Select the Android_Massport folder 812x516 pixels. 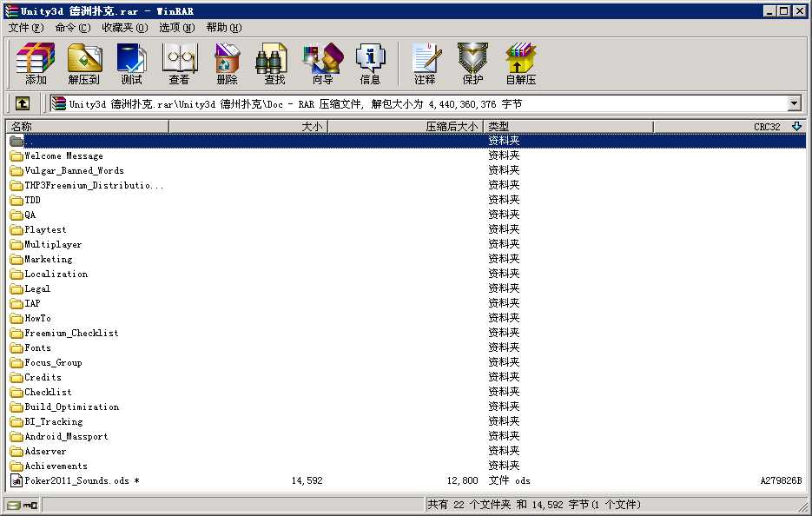pos(66,436)
